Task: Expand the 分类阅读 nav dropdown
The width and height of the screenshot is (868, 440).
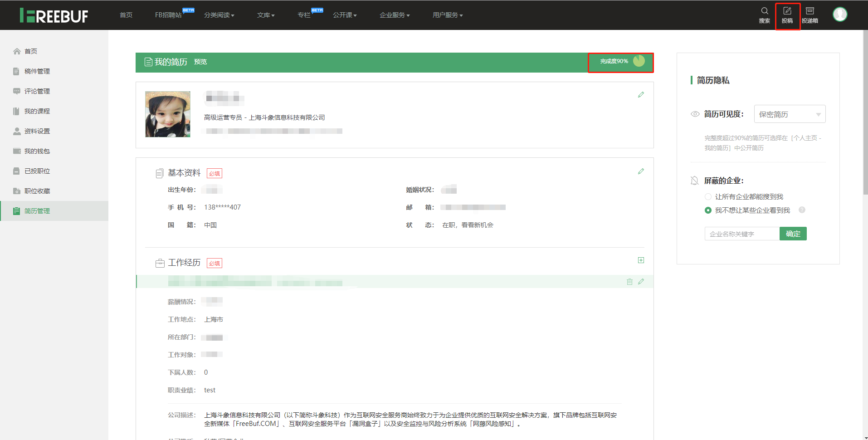Action: 219,15
